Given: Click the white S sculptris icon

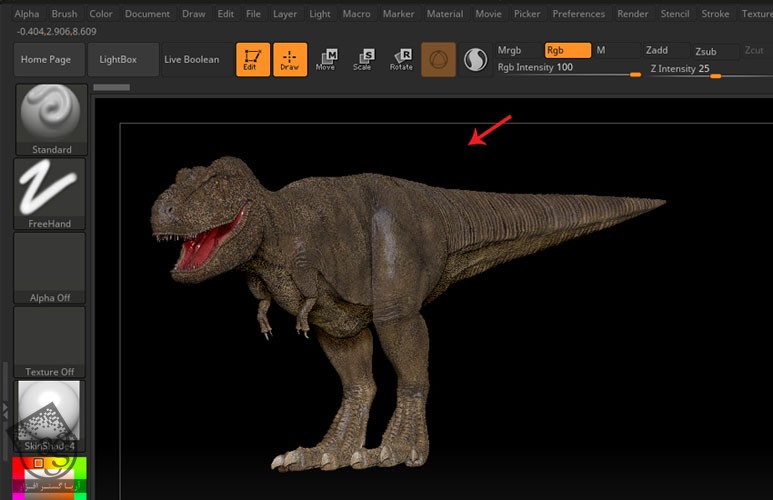Looking at the screenshot, I should [x=474, y=60].
